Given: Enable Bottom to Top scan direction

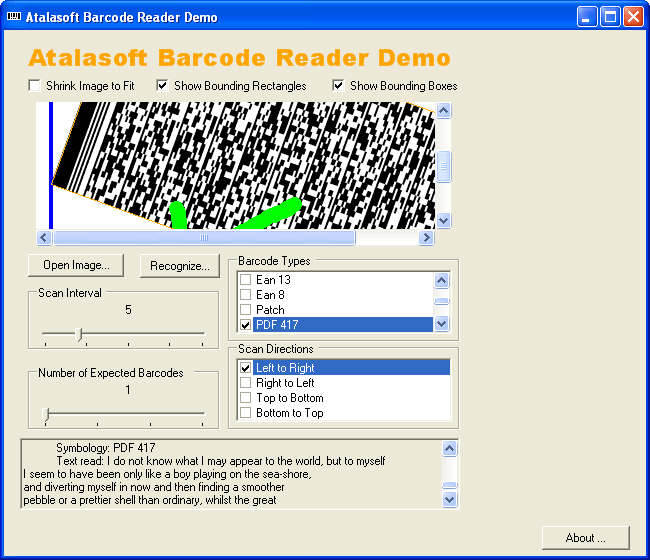Looking at the screenshot, I should coord(246,412).
